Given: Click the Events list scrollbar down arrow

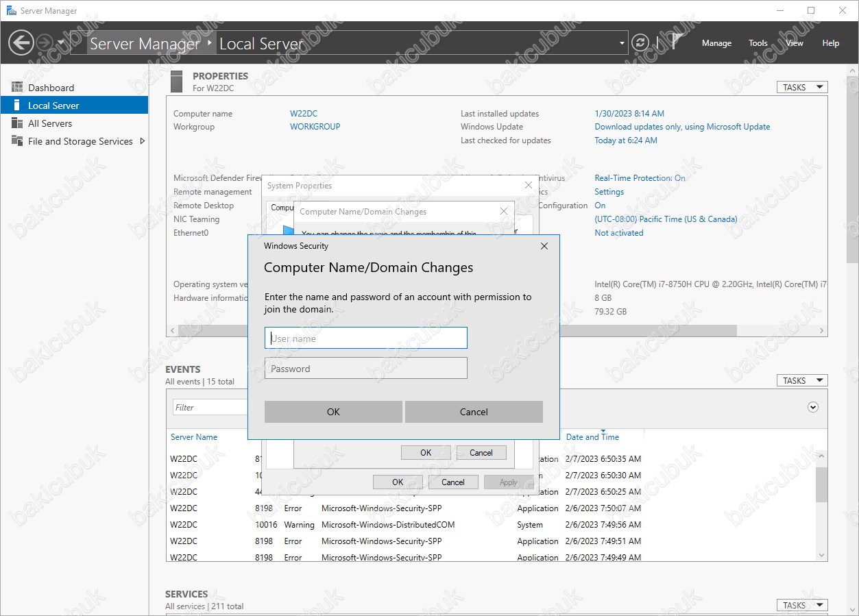Looking at the screenshot, I should tap(821, 555).
